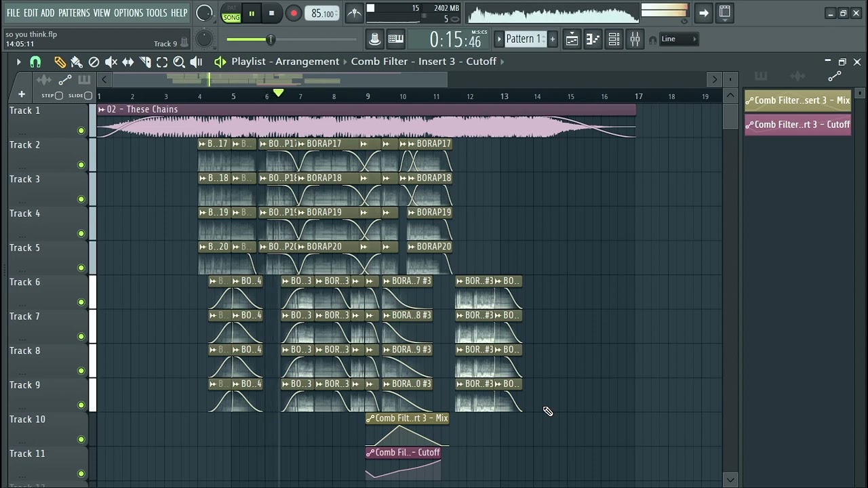Open the 02 - These Chains clip menu
Screen dimensions: 868x488
coord(102,110)
